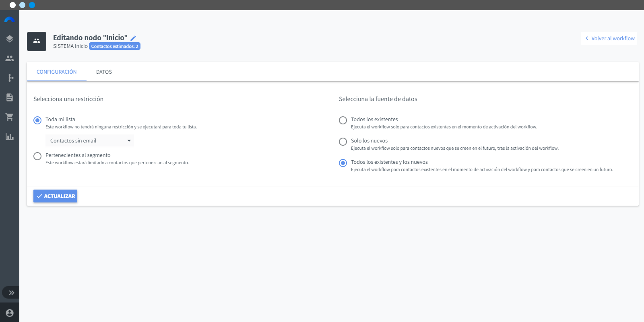Open the "Contactos sin email" dropdown
The height and width of the screenshot is (322, 644).
(90, 141)
